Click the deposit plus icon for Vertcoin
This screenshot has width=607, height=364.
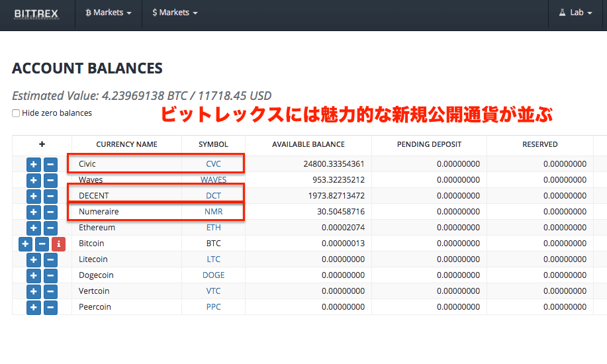click(x=34, y=292)
